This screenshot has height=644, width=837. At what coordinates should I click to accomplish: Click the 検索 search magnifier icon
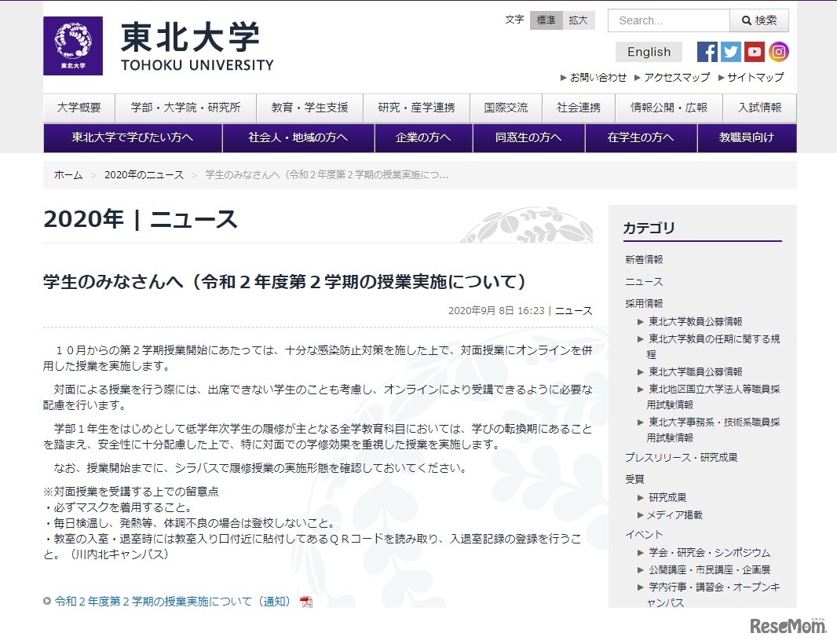click(x=758, y=20)
